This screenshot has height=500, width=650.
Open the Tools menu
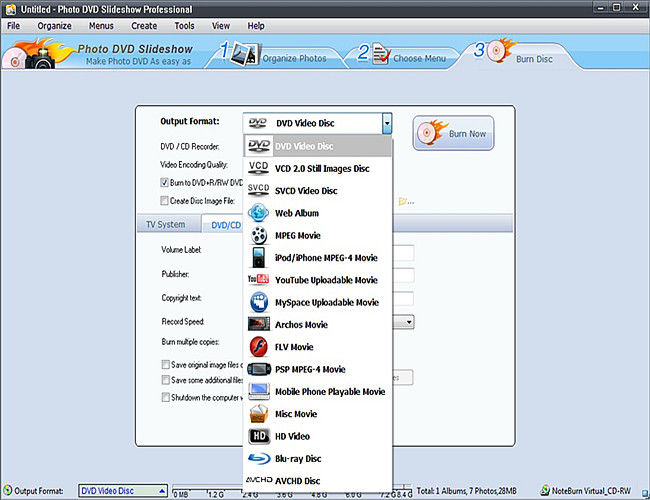[x=184, y=26]
